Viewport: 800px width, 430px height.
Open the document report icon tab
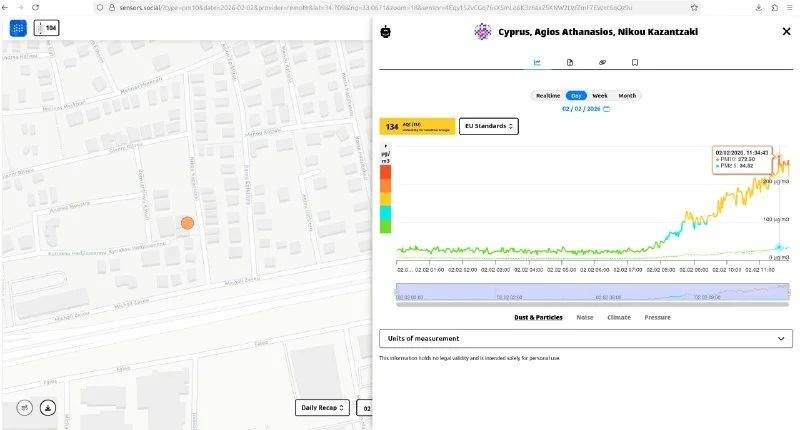pyautogui.click(x=569, y=62)
